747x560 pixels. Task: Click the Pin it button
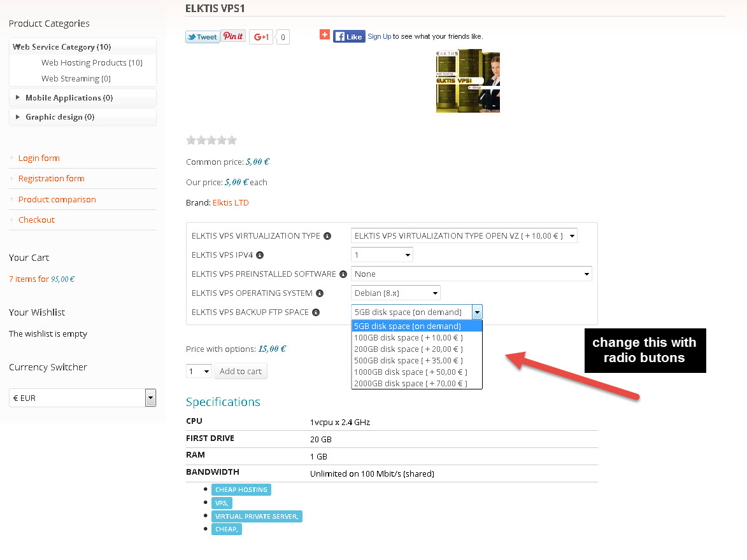234,36
